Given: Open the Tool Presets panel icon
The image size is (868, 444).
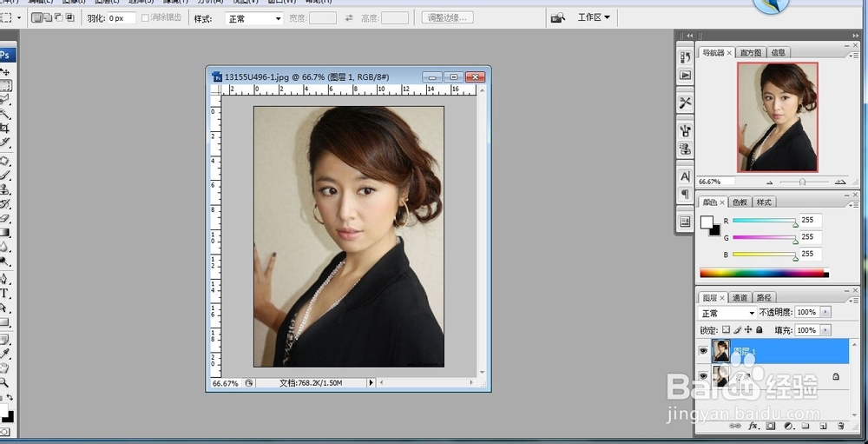Looking at the screenshot, I should click(x=686, y=103).
